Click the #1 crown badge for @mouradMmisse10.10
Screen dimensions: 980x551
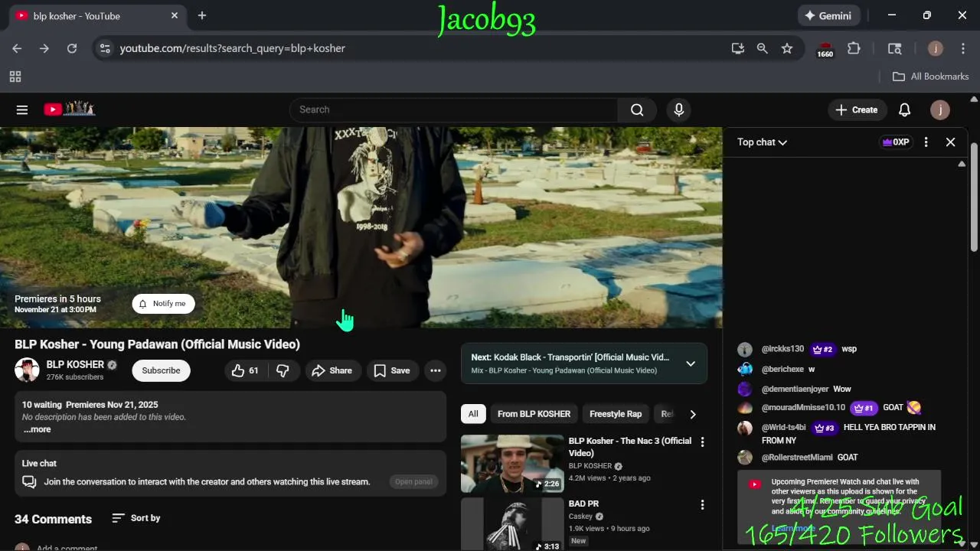(864, 408)
